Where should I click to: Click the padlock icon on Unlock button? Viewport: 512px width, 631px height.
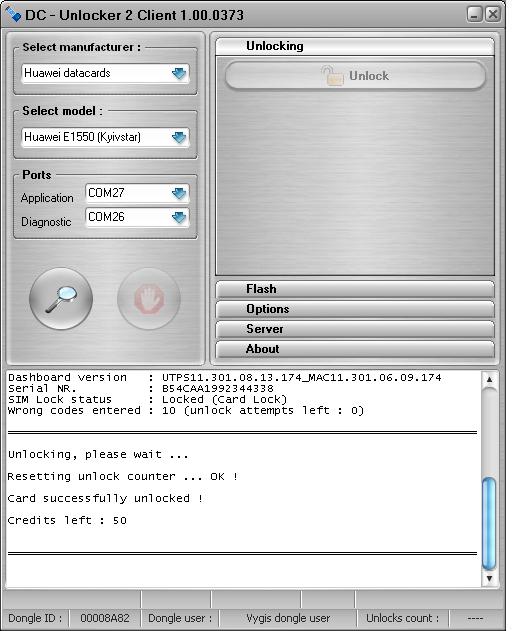click(332, 76)
